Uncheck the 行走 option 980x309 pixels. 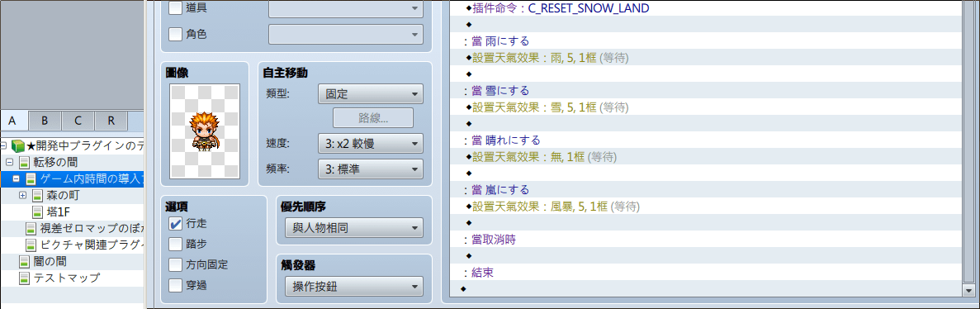176,224
